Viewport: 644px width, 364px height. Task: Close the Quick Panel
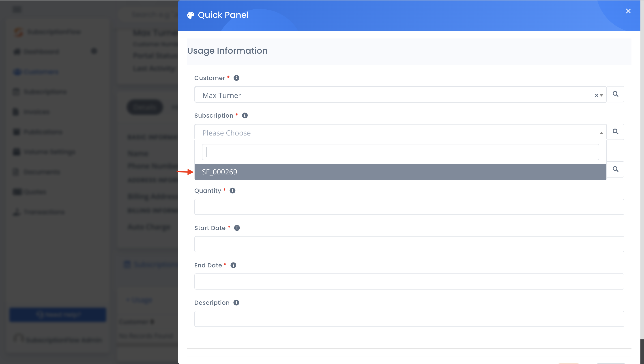[x=628, y=11]
